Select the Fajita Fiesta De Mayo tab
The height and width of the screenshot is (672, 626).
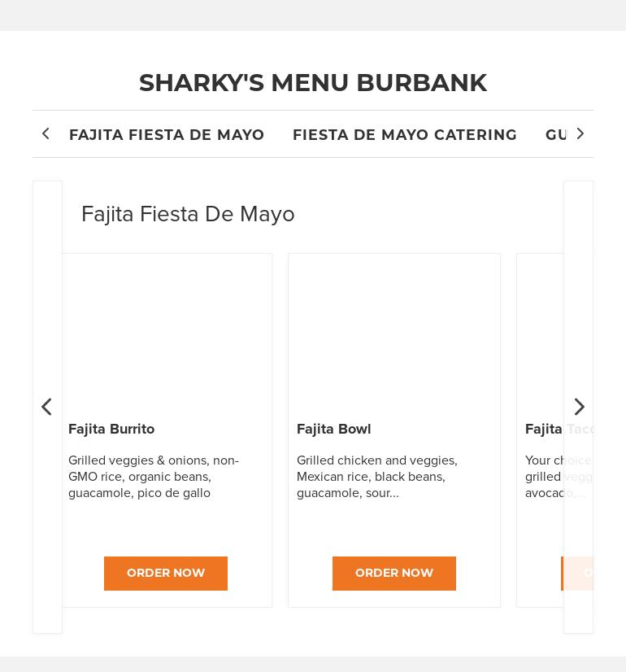click(167, 135)
